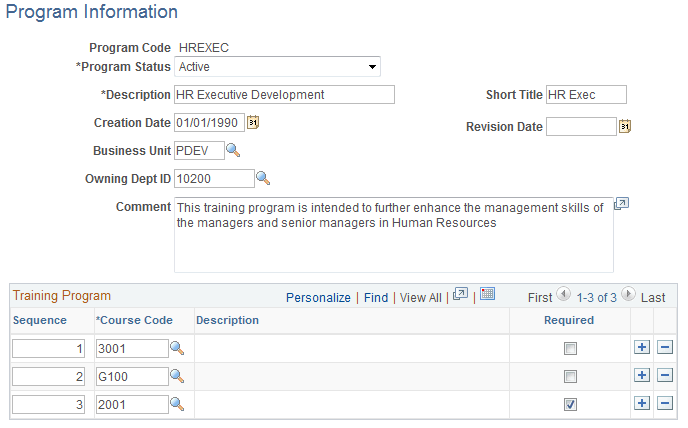Delete the course 2001 row

664,404
